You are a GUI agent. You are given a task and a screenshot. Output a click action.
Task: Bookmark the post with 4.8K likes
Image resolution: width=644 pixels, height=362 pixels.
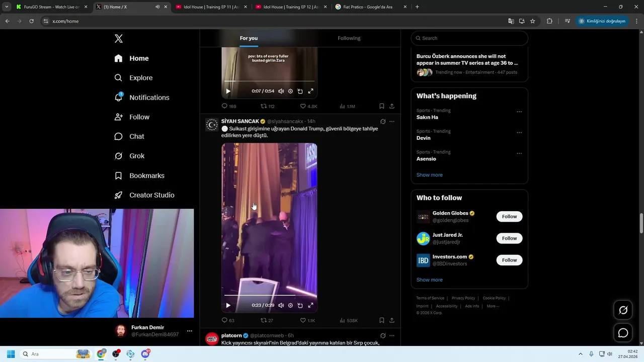(381, 106)
